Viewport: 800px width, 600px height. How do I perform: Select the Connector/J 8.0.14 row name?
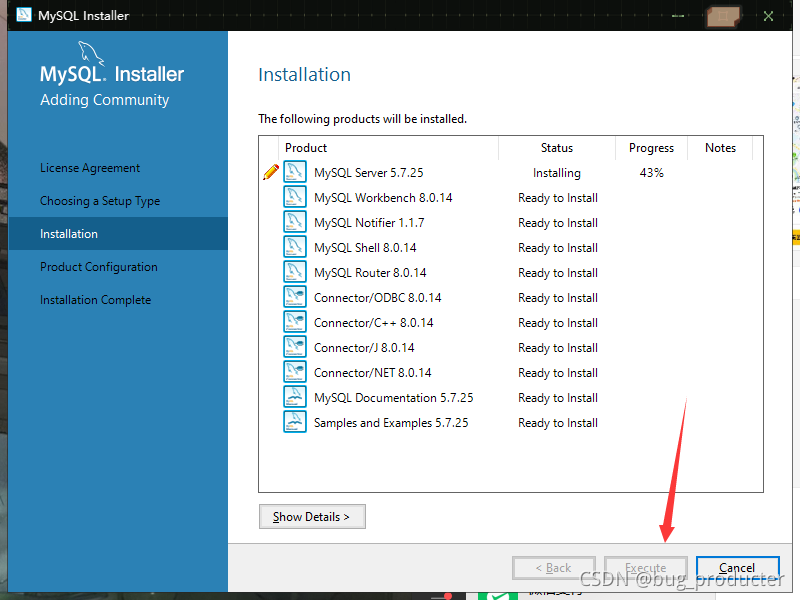pos(364,348)
